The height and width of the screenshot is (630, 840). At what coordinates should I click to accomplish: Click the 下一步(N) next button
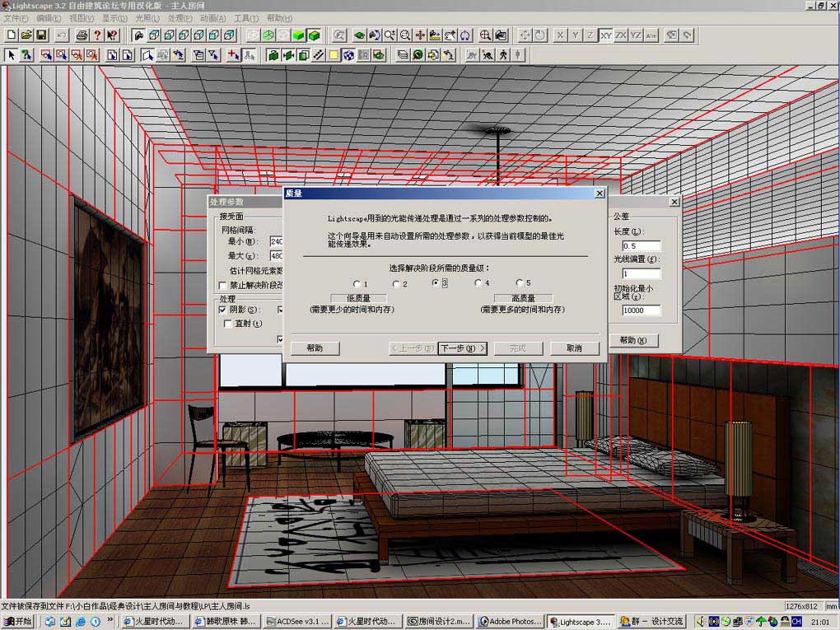point(462,348)
